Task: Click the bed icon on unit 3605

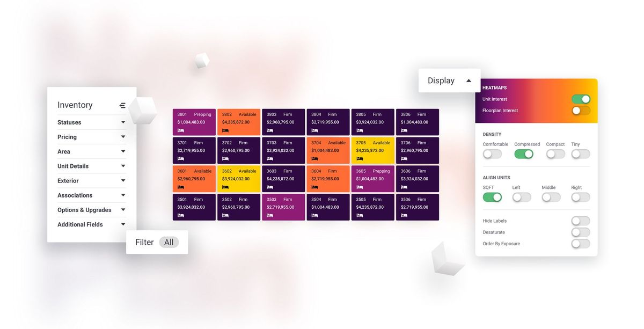Action: point(360,186)
